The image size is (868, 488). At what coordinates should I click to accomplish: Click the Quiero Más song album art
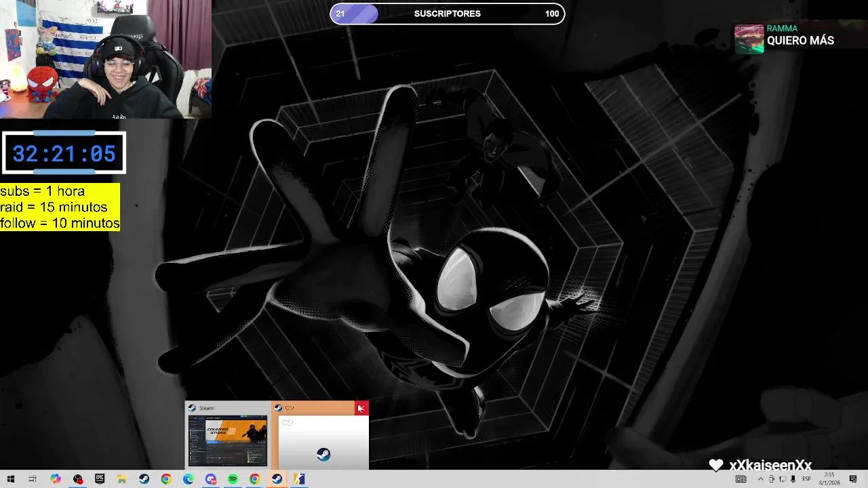tap(749, 39)
